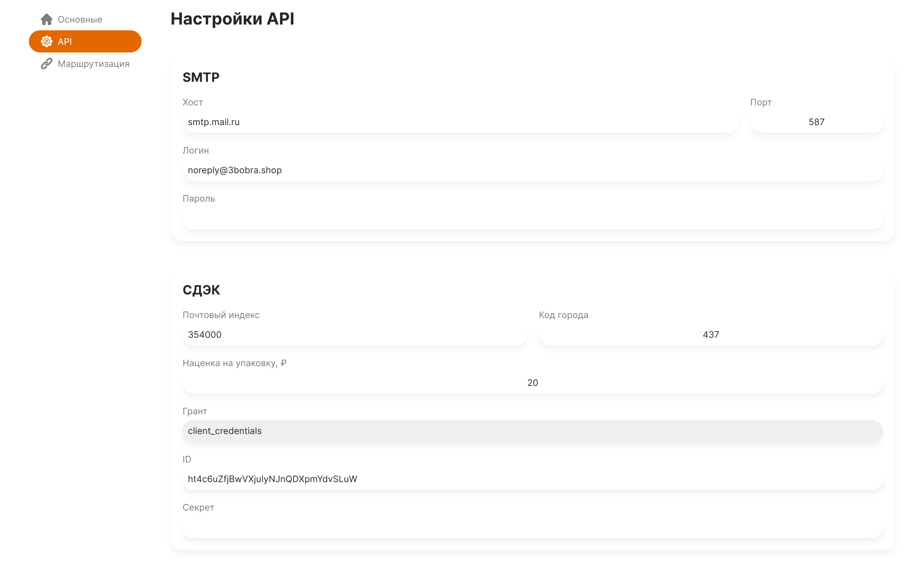Focus the SMTP Хост field with smtp.mail.ru

pyautogui.click(x=460, y=122)
